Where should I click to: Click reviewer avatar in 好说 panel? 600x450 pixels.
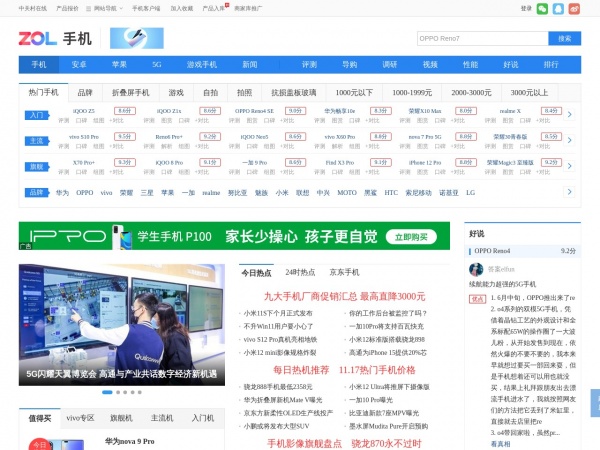476,269
